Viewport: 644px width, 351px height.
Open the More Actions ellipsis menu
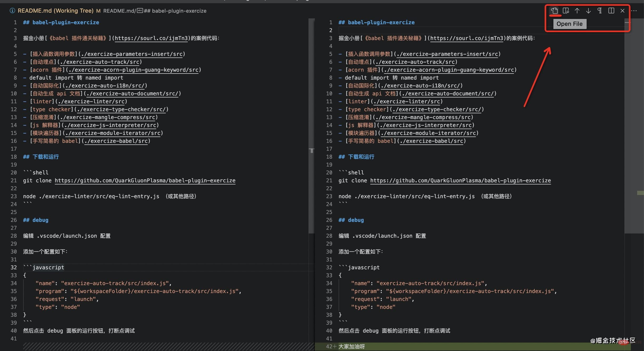pyautogui.click(x=634, y=11)
